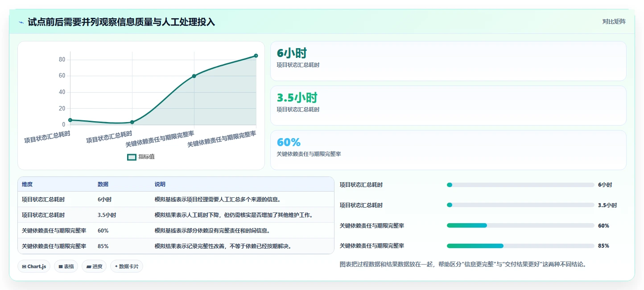The height and width of the screenshot is (290, 644).
Task: Click the progress bar showing 85%
Action: point(520,246)
